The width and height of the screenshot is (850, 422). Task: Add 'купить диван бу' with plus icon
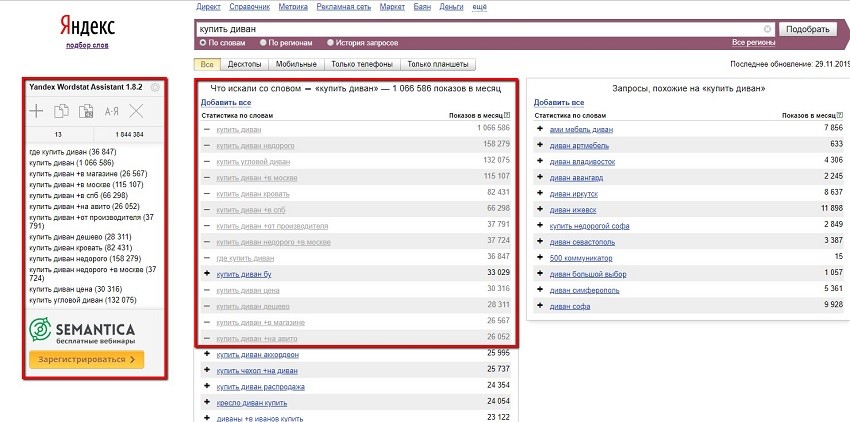[x=207, y=274]
